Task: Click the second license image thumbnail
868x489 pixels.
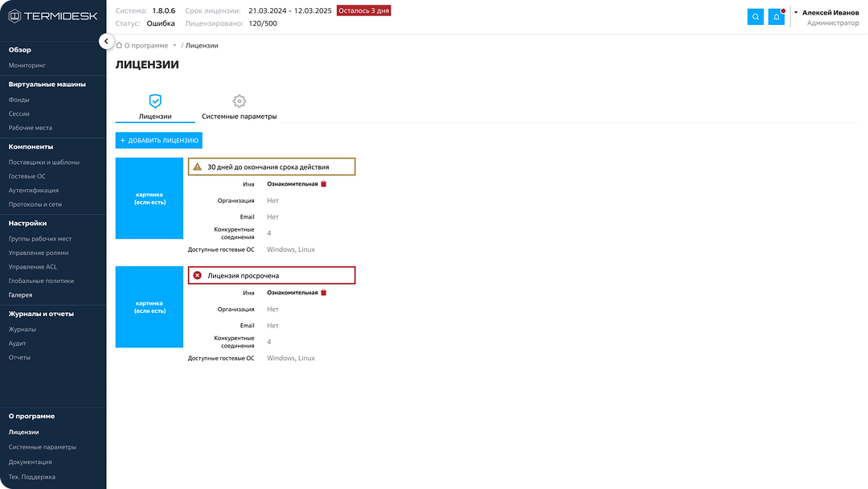Action: coord(149,307)
